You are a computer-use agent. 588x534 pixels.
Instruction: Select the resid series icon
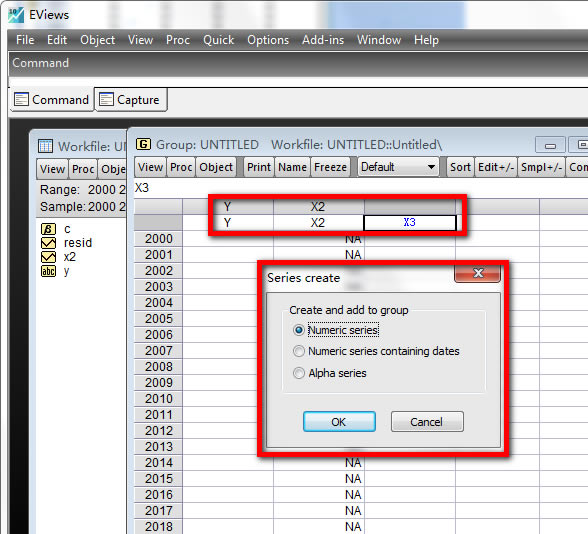48,243
